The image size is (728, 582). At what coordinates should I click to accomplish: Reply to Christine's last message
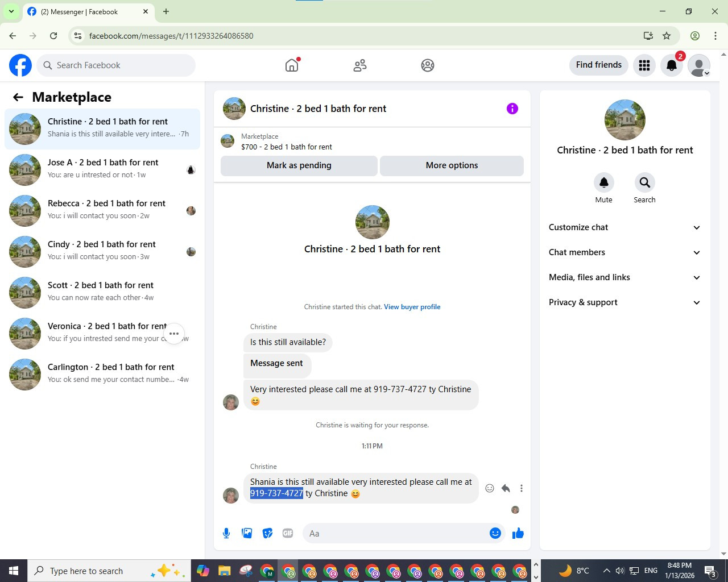point(506,488)
